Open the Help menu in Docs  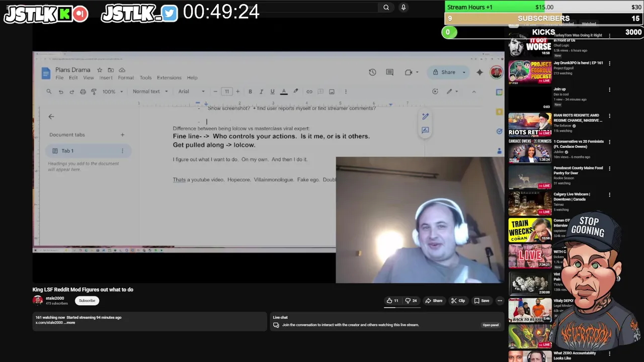click(x=192, y=78)
